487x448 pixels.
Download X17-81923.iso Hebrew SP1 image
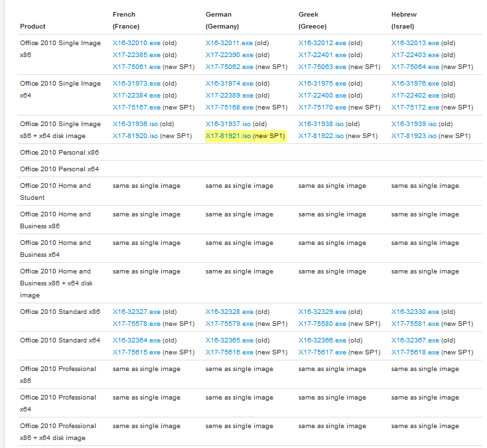coord(414,136)
